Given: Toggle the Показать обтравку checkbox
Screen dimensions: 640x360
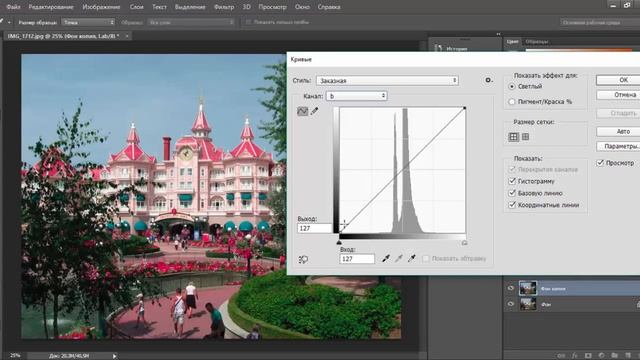Looking at the screenshot, I should pos(426,258).
